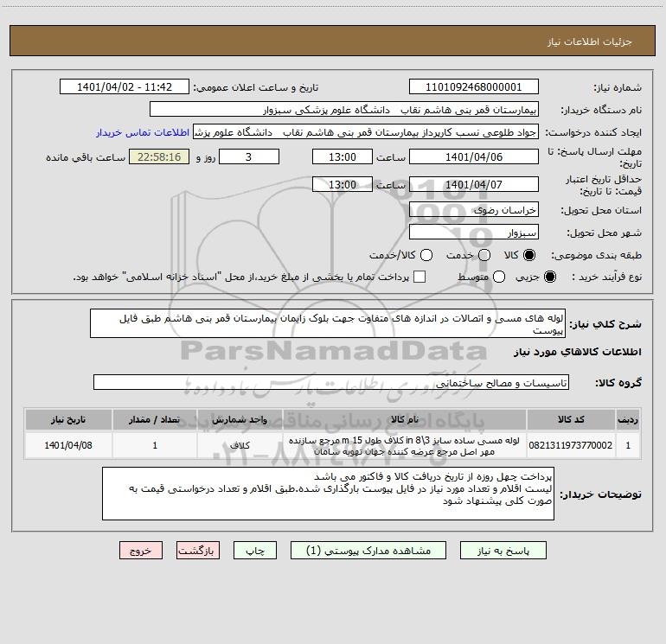This screenshot has width=666, height=644.
Task: Click the خروج exit button
Action: [141, 551]
